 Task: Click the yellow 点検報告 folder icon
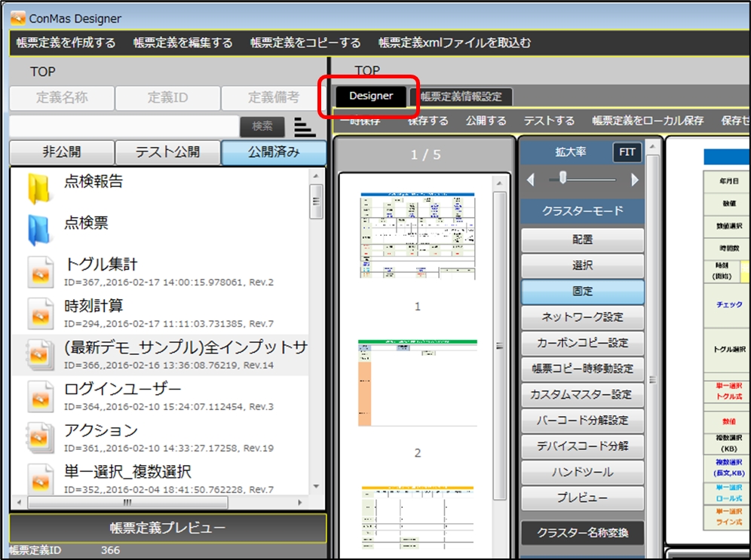38,188
